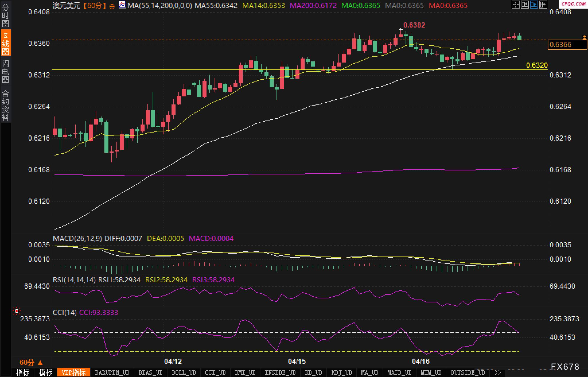588x377 pixels.
Task: Click the red MA0:0.6365 legend
Action: [x=448, y=5]
